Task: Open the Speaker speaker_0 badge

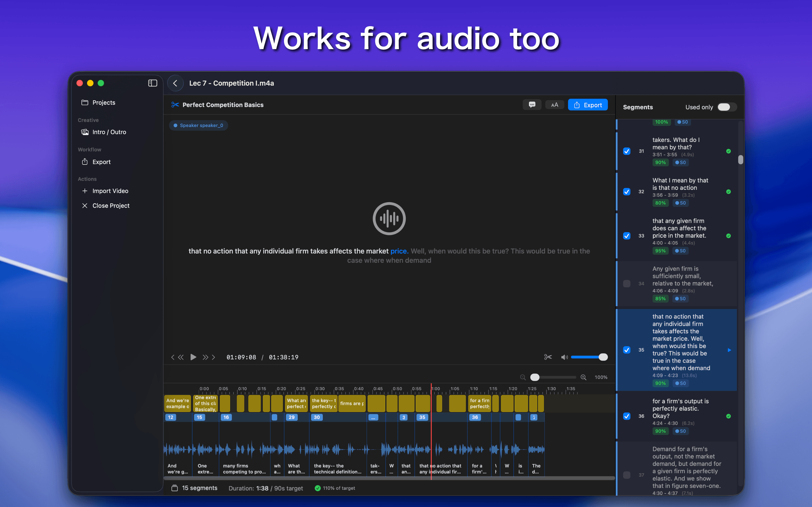Action: 198,125
